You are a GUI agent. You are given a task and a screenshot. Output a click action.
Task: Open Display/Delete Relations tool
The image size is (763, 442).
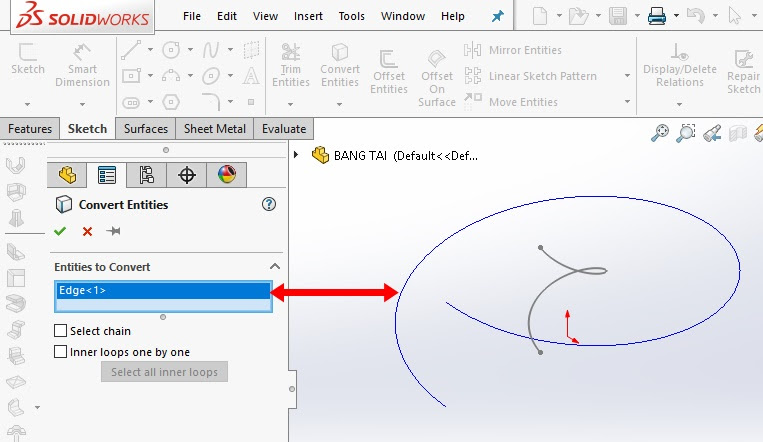(x=679, y=65)
